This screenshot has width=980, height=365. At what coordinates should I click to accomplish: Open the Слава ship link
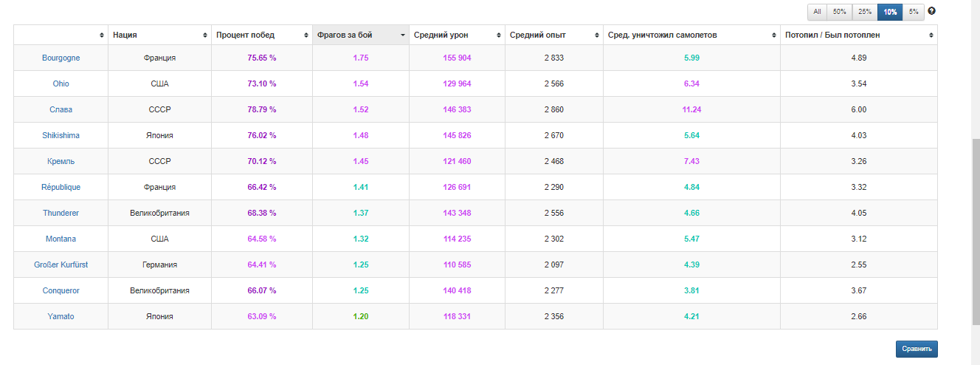coord(61,109)
